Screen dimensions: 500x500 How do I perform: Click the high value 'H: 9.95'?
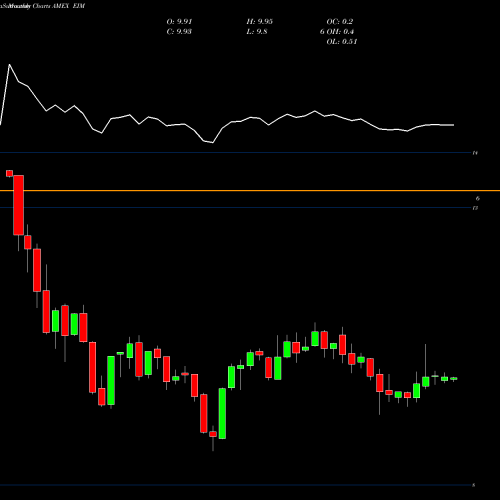pos(260,22)
